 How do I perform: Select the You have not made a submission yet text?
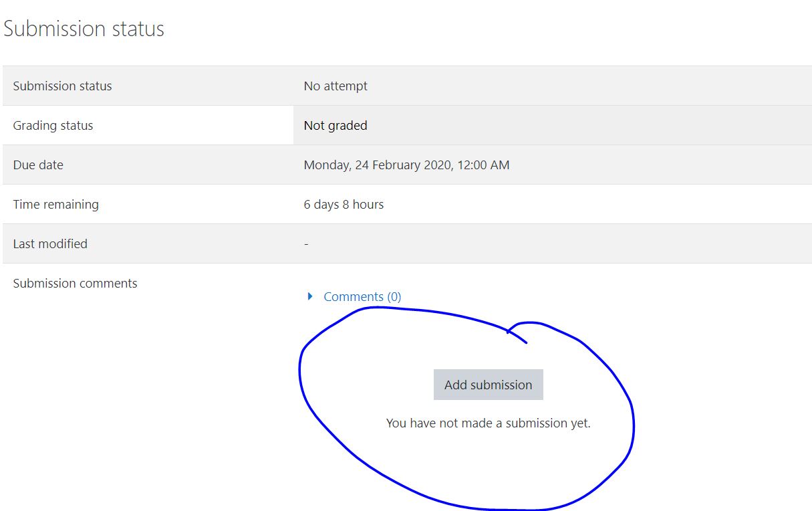click(x=489, y=423)
